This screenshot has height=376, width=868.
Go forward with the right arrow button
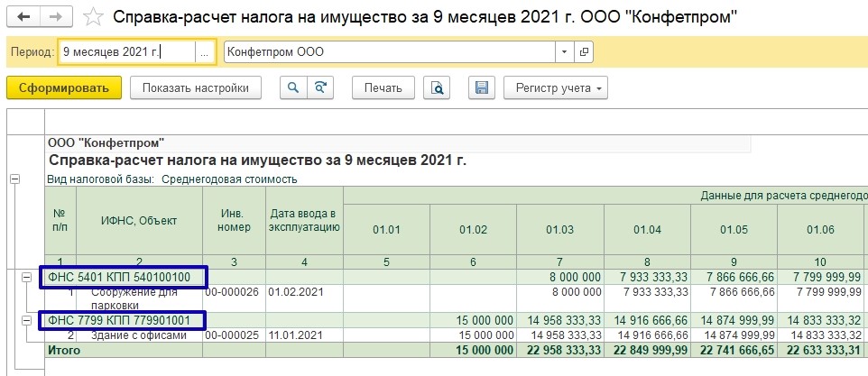(55, 17)
